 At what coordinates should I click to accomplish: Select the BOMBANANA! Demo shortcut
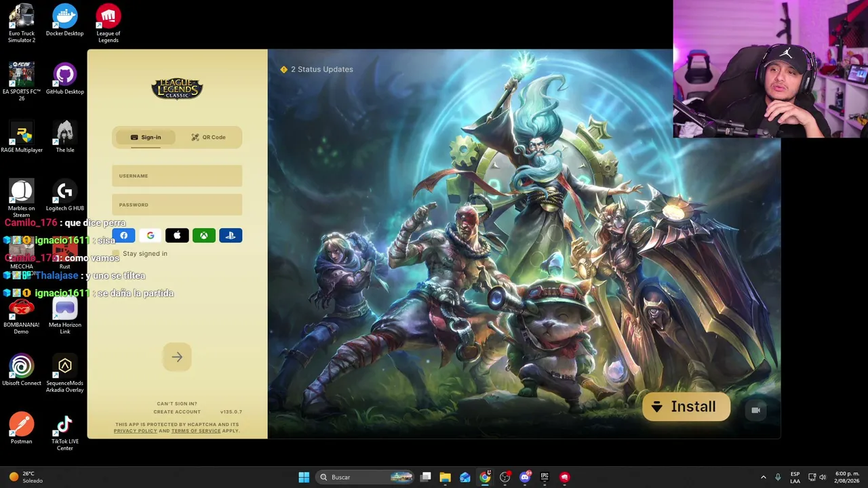pos(22,315)
